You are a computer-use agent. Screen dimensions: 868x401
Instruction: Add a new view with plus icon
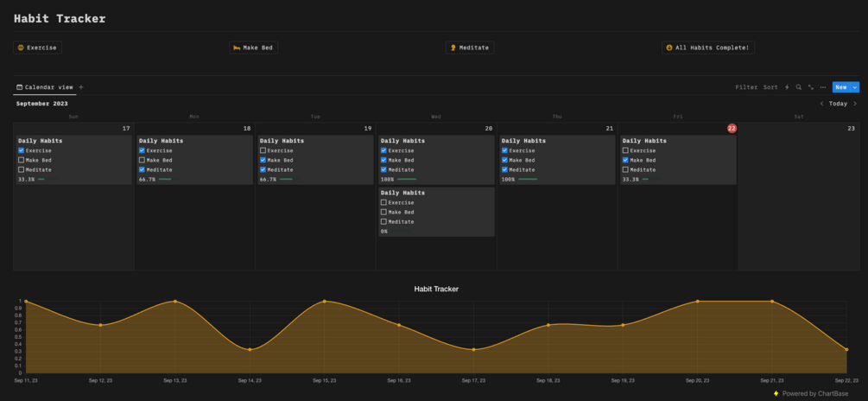pos(81,87)
